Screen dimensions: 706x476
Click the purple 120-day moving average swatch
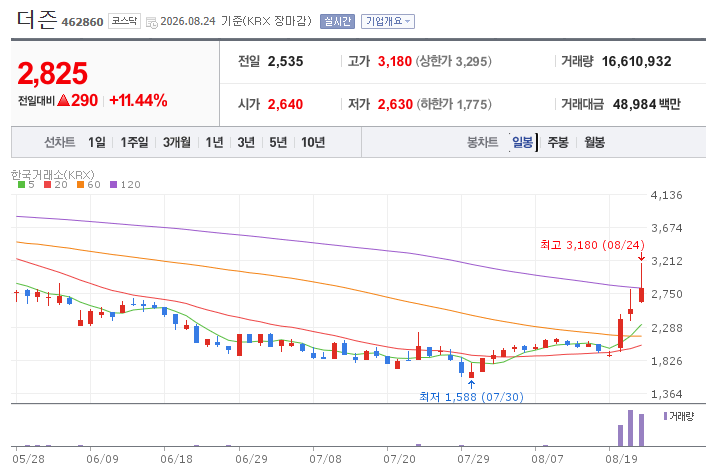point(113,185)
